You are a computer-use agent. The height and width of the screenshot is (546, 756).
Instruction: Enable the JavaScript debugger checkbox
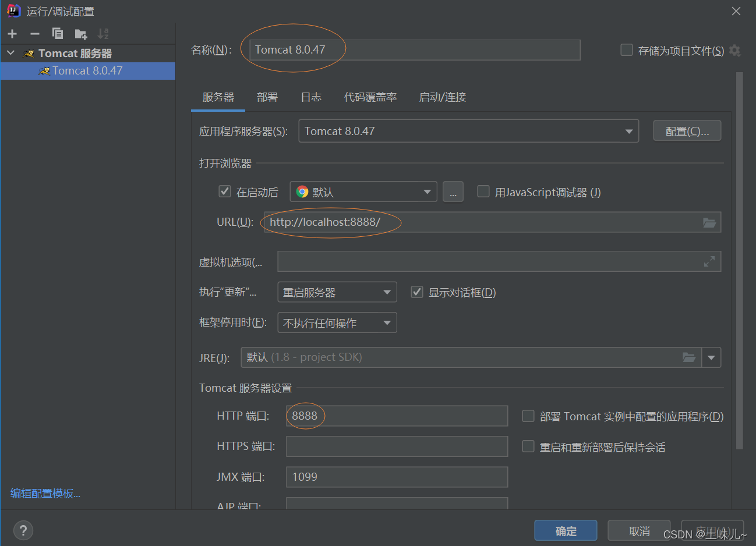coord(483,192)
